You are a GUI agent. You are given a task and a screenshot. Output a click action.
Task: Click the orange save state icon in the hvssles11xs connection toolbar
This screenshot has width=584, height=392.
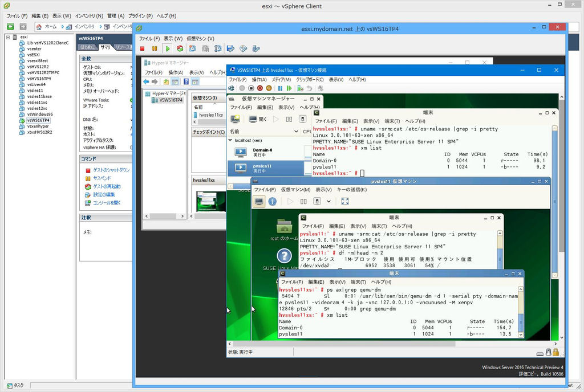tap(269, 88)
